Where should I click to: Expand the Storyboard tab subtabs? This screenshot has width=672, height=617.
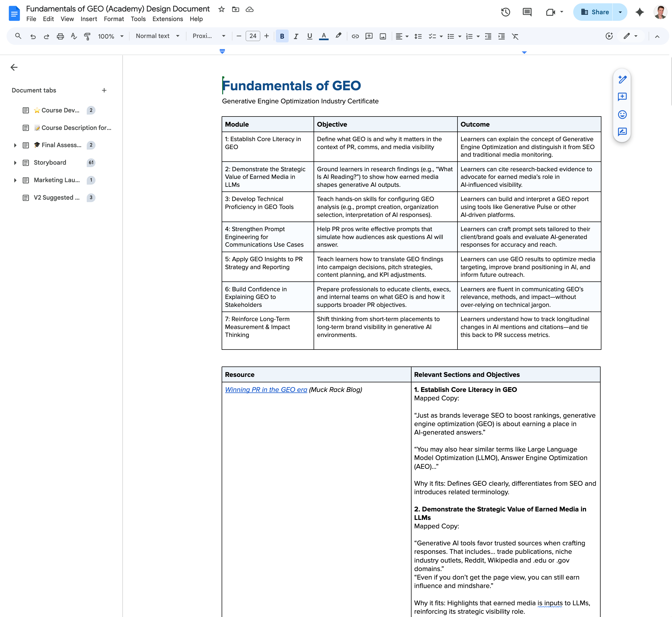pyautogui.click(x=15, y=163)
